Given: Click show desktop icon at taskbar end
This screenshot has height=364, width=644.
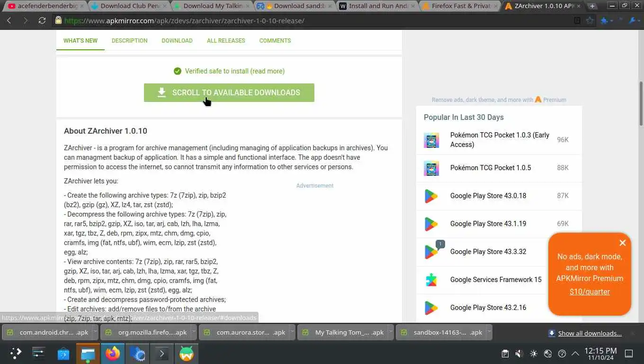Looking at the screenshot, I should click(629, 354).
